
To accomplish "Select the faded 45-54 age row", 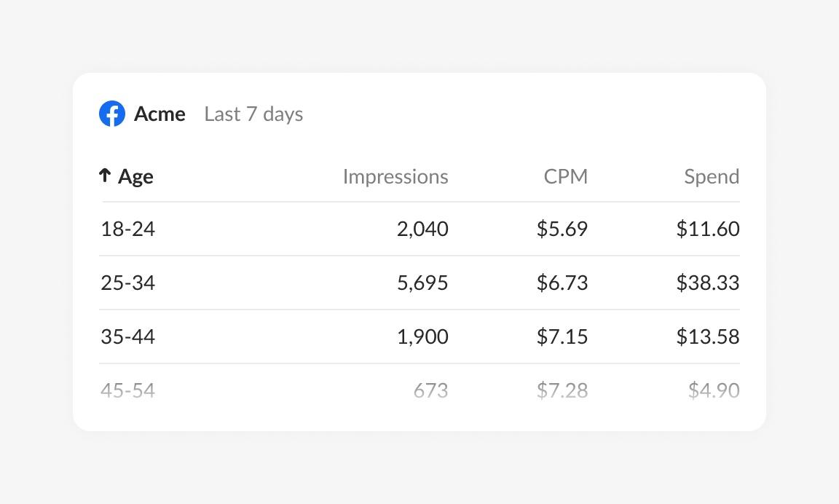I will coord(419,390).
